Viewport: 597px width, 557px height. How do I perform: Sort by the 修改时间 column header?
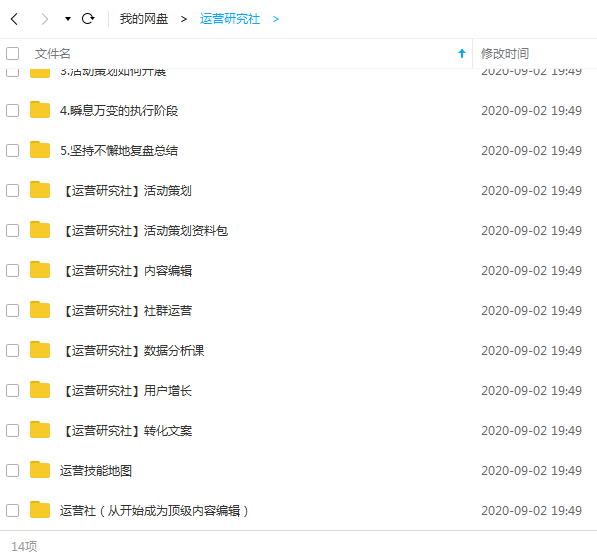[505, 54]
